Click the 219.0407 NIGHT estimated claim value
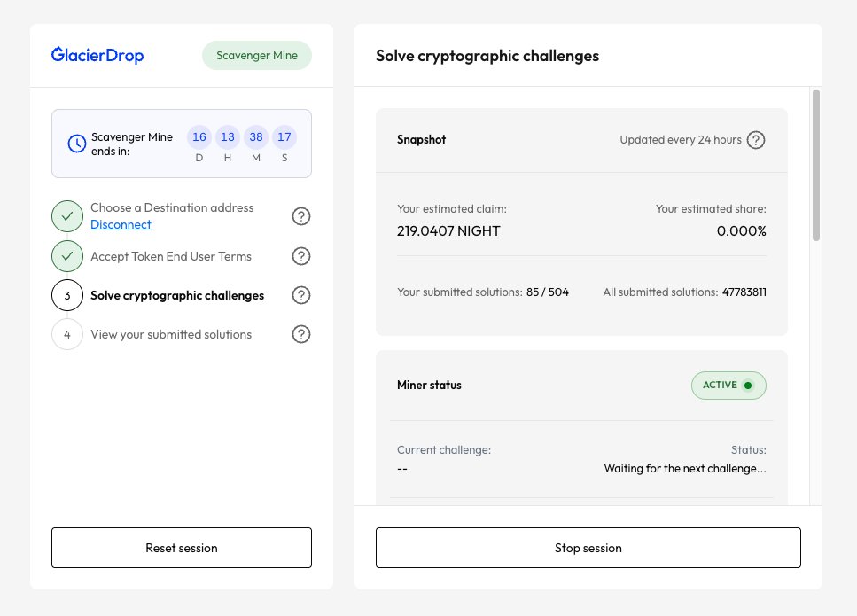The image size is (857, 616). 448,231
